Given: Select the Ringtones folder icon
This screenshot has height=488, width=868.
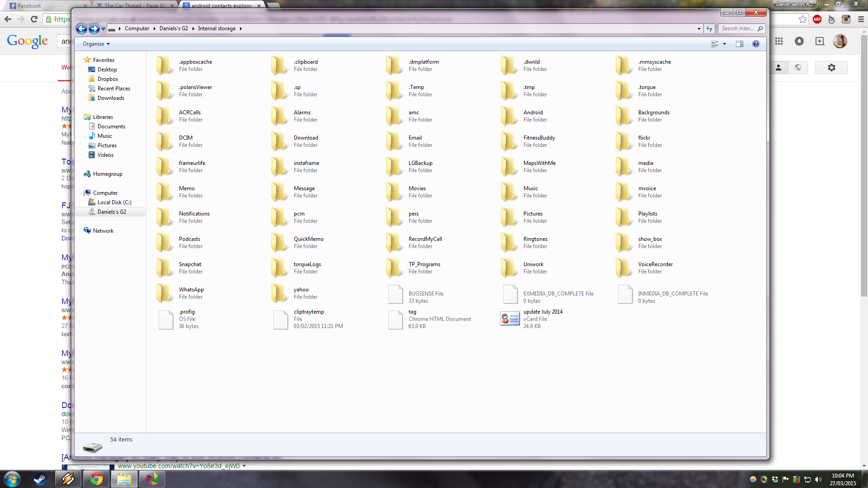Looking at the screenshot, I should 509,243.
